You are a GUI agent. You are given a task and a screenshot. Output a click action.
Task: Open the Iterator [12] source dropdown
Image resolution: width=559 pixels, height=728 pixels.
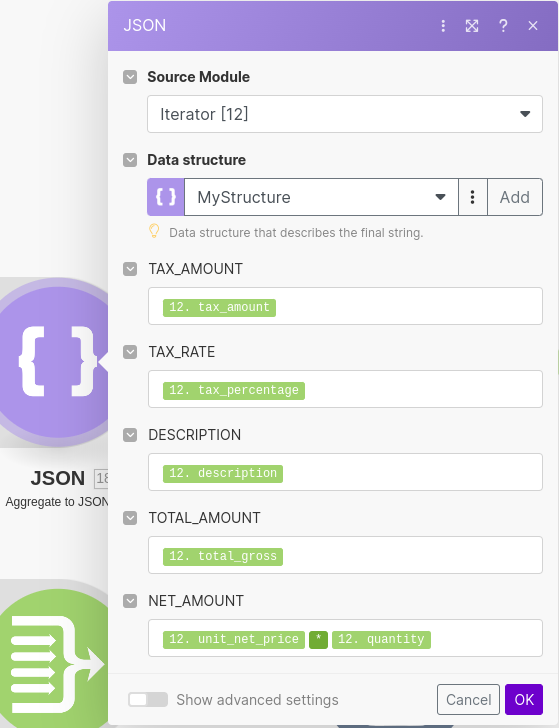pos(345,114)
